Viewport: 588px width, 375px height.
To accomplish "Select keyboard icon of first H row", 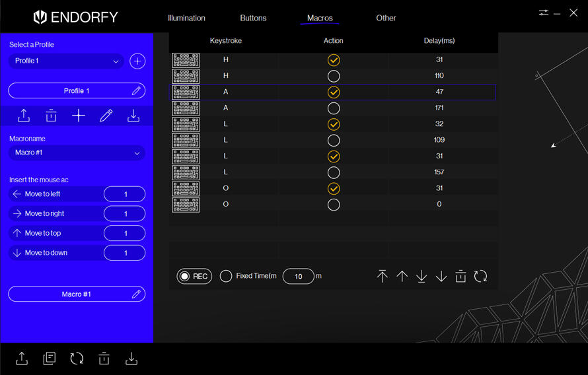I will pos(186,60).
